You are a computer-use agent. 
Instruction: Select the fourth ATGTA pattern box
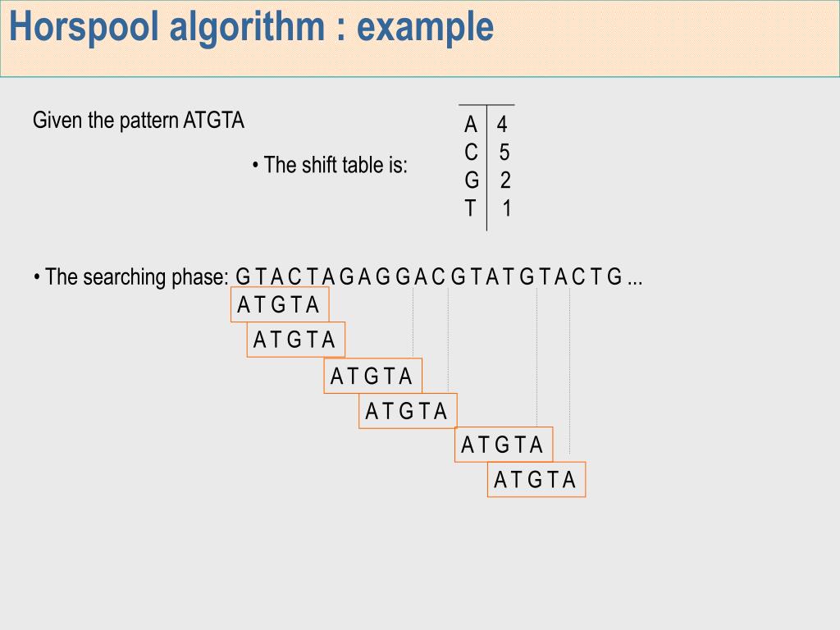(x=408, y=411)
